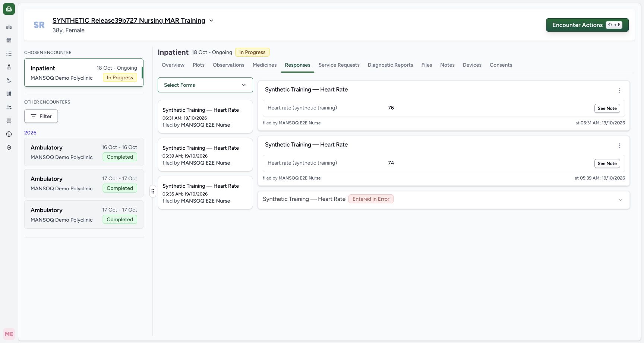
Task: Open the billing dollar icon in sidebar
Action: click(x=9, y=134)
